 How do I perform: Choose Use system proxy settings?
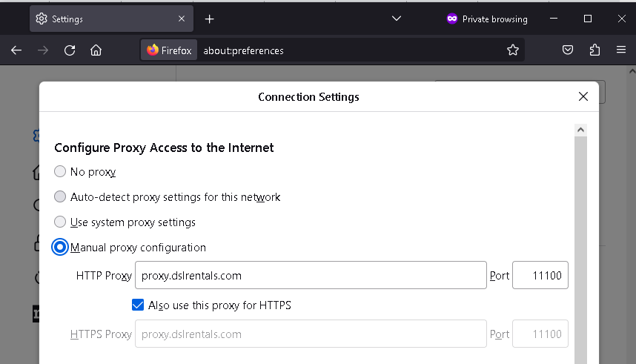click(x=60, y=222)
